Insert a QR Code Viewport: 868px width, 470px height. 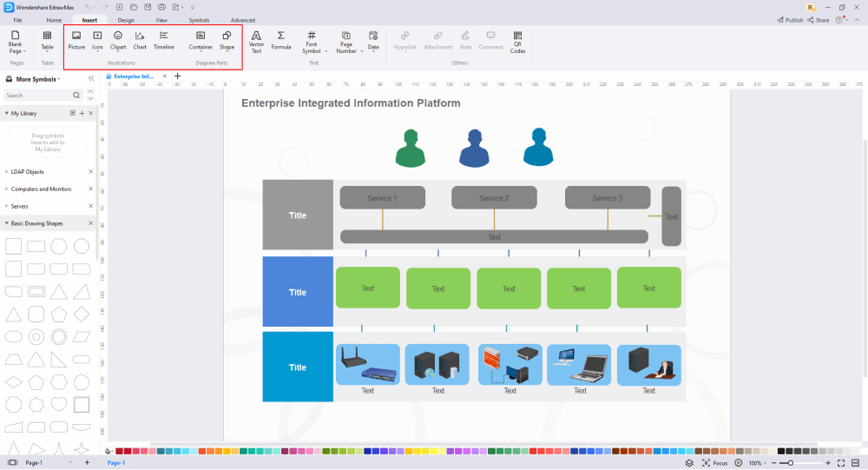point(517,41)
